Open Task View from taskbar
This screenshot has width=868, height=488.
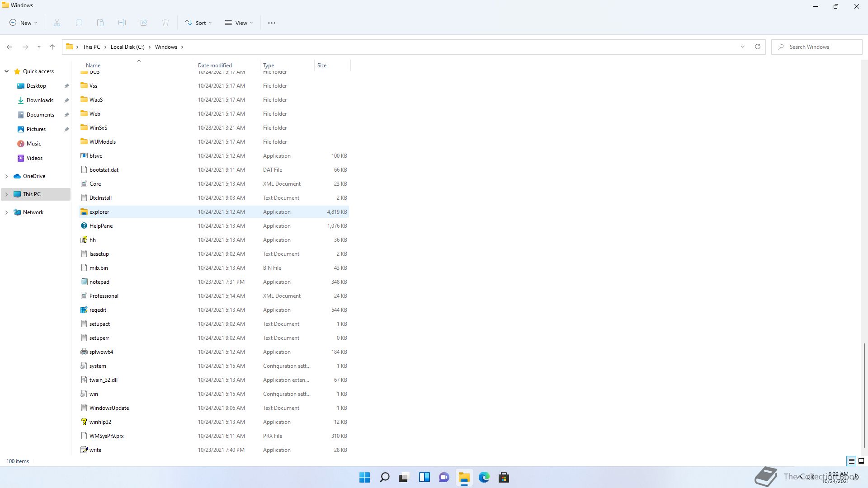404,477
